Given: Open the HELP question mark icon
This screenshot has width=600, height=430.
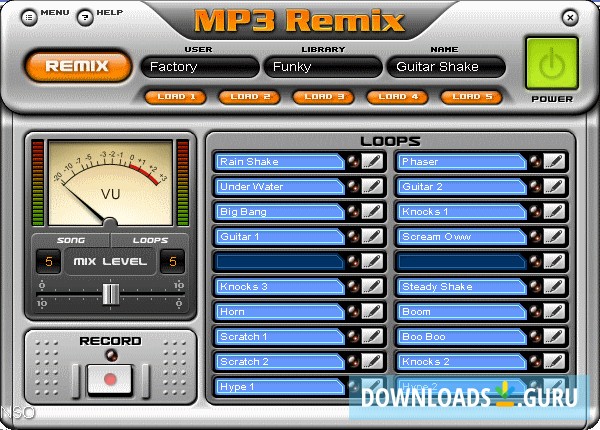Looking at the screenshot, I should 85,18.
